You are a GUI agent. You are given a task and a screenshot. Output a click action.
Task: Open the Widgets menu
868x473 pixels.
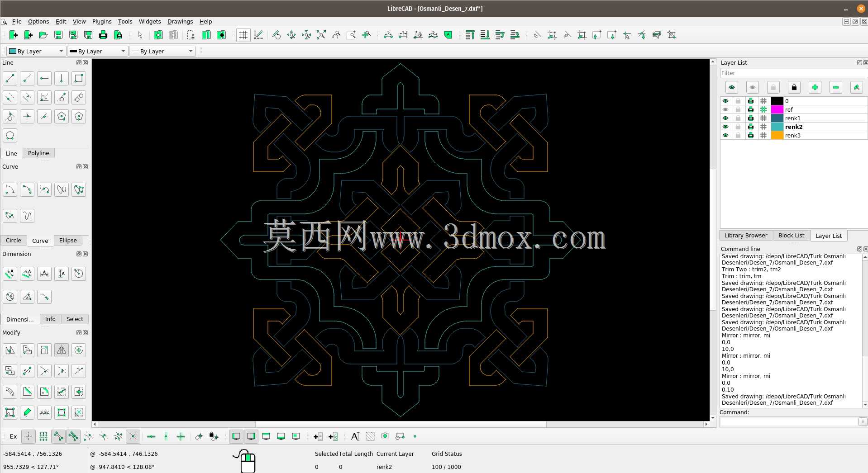click(x=150, y=22)
